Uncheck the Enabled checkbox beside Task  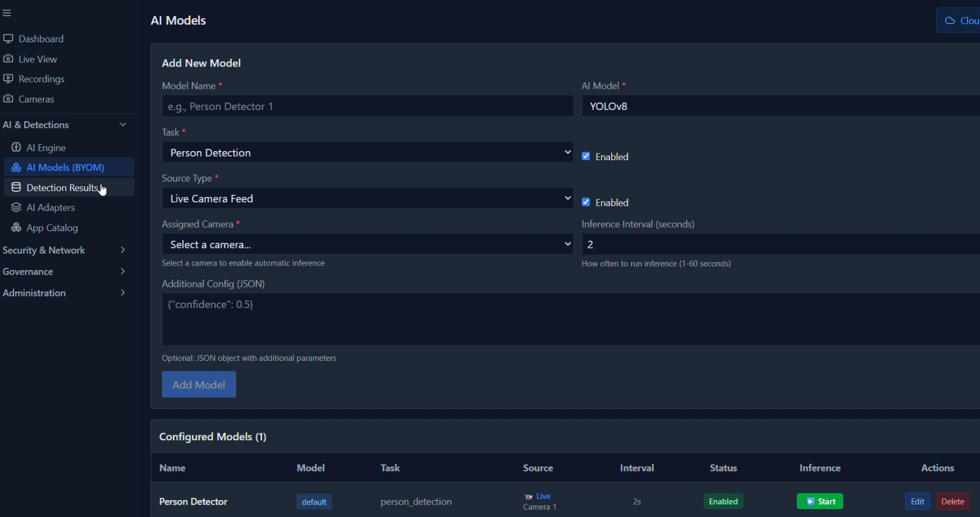pyautogui.click(x=586, y=156)
